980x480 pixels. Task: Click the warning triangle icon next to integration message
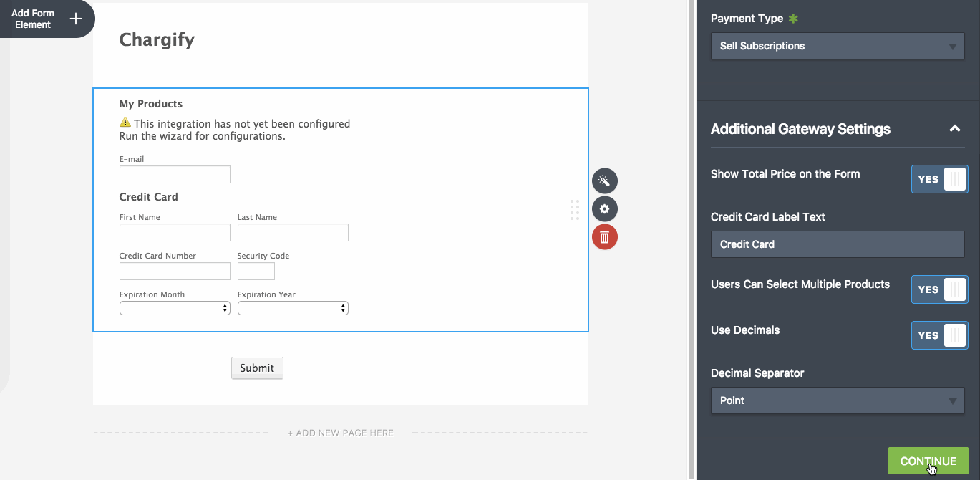tap(125, 123)
